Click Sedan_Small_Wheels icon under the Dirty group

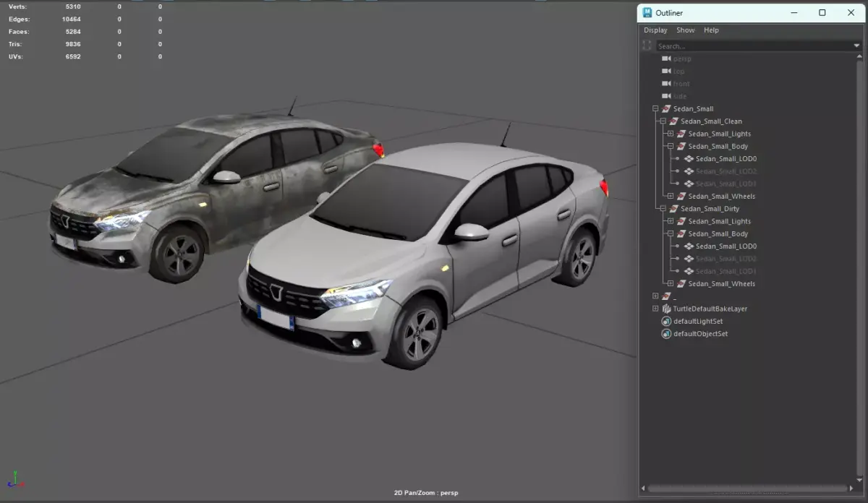681,284
